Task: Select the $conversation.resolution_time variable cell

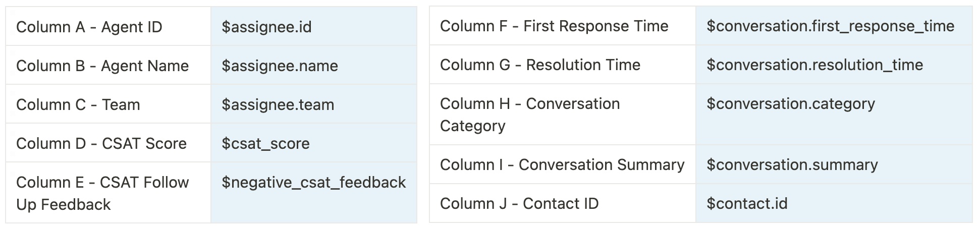Action: [814, 65]
